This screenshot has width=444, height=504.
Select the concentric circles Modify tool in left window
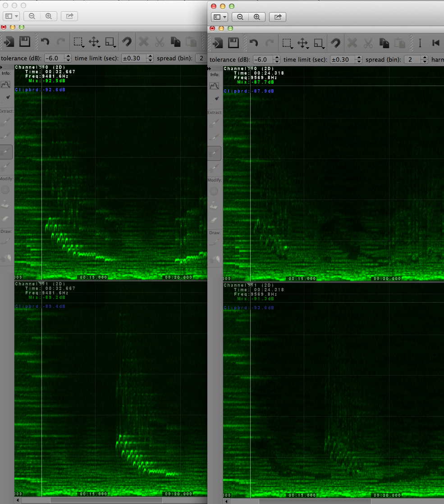coord(5,190)
